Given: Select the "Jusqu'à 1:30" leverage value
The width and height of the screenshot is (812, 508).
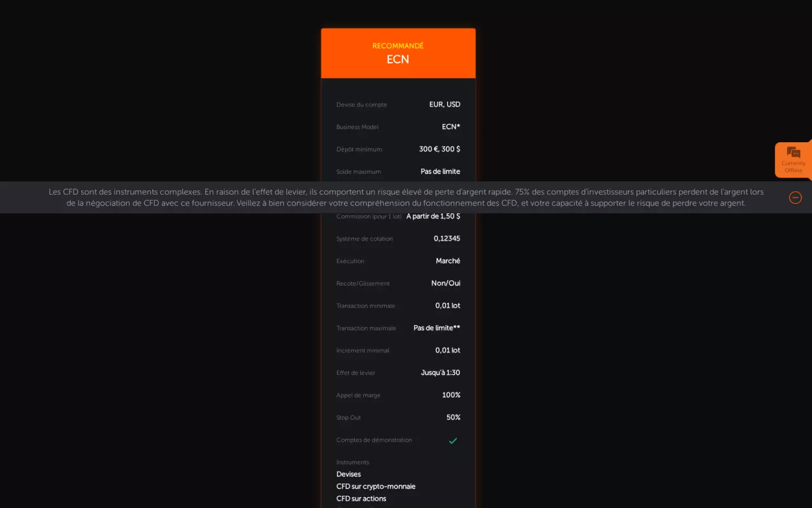Looking at the screenshot, I should pyautogui.click(x=440, y=373).
